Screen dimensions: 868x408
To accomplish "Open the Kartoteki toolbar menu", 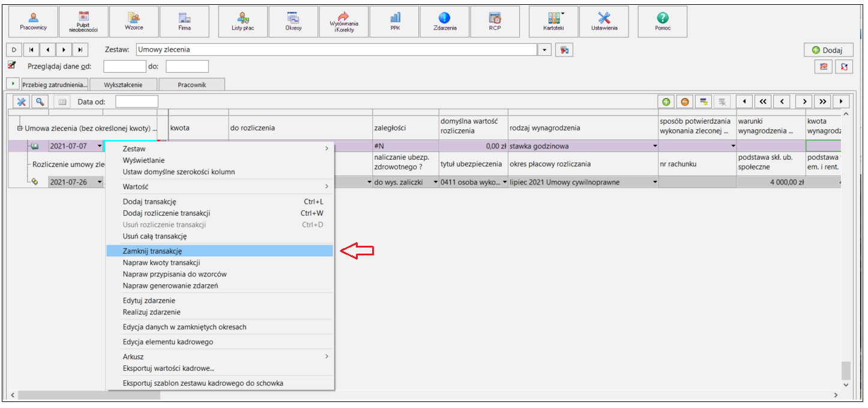I will (553, 22).
